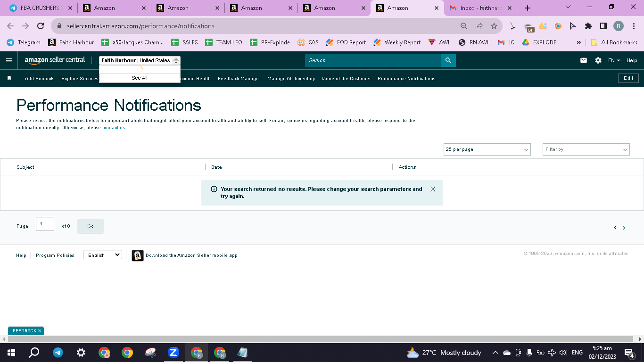Open the Faith Harbour account switcher
This screenshot has width=644, height=362.
[140, 60]
